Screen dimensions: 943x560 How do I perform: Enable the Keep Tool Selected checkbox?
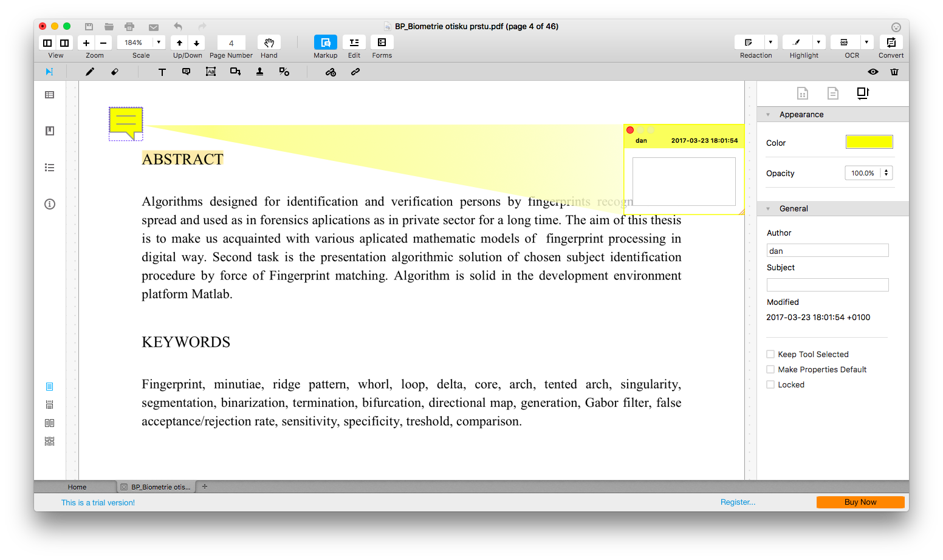pyautogui.click(x=770, y=354)
